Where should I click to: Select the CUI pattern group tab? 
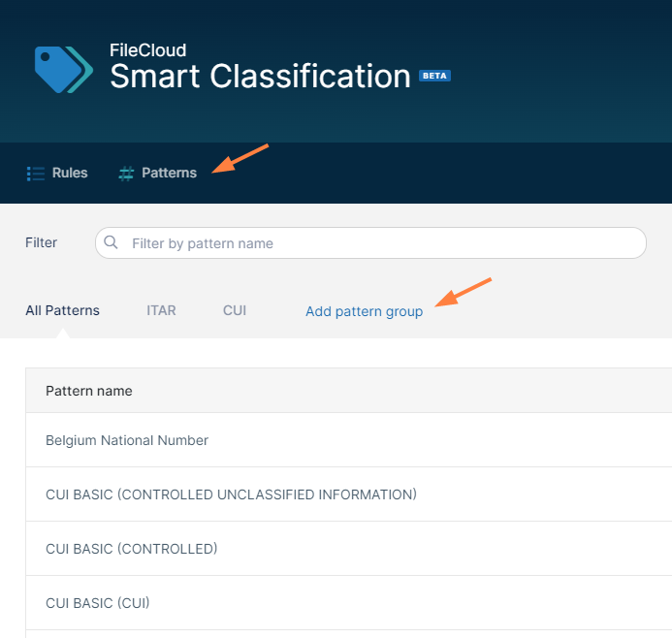tap(235, 311)
